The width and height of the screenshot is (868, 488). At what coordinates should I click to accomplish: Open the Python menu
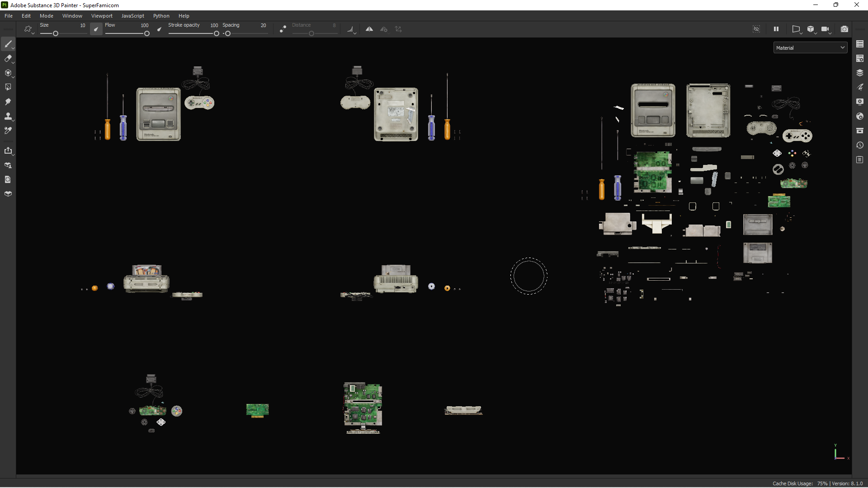pos(161,15)
